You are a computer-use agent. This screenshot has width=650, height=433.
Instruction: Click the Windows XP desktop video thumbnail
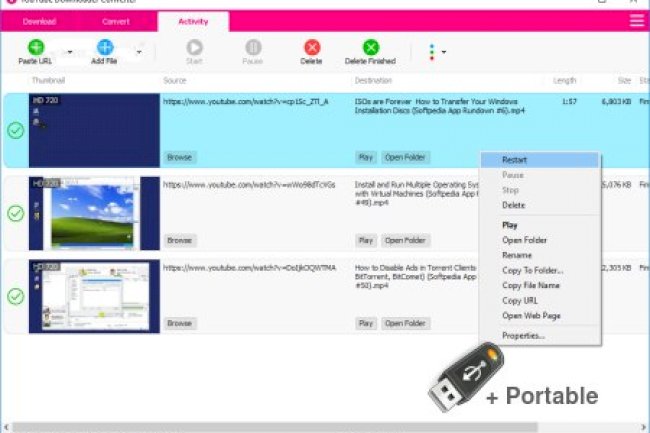94,213
